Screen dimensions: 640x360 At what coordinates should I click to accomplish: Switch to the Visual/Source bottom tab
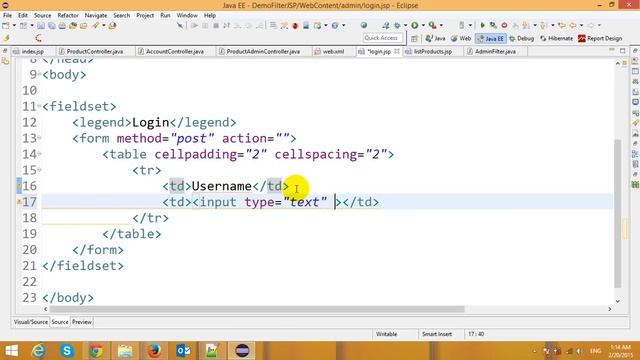click(31, 322)
